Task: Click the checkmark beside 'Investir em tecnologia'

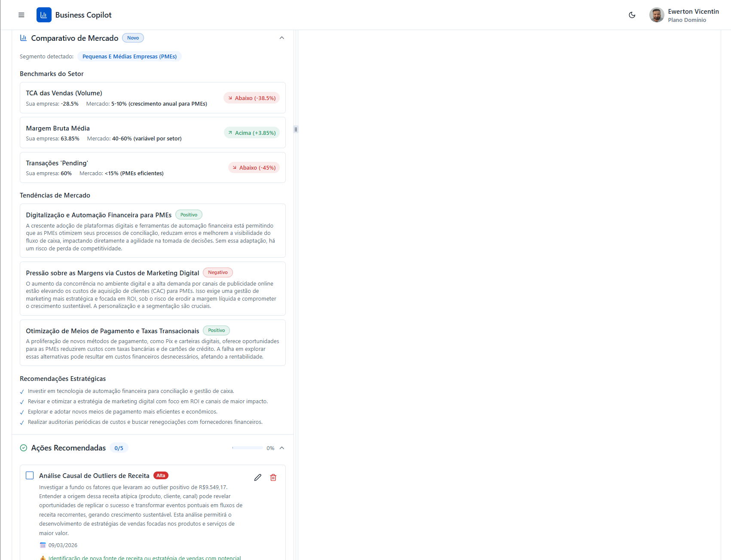Action: (x=22, y=391)
